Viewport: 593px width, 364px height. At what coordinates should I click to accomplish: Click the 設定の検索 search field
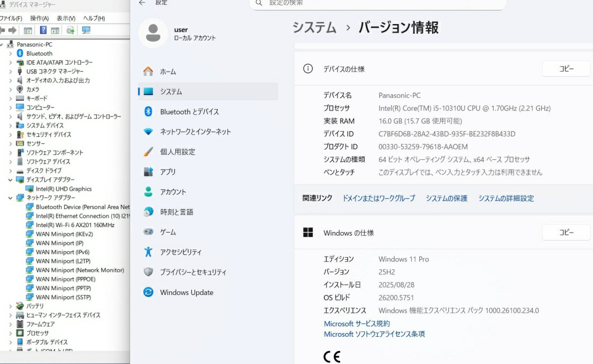[x=377, y=3]
